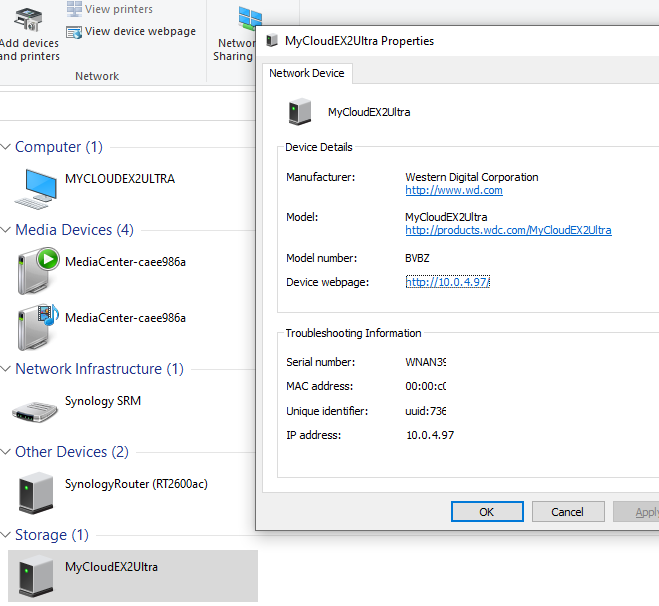
Task: Click the View device webpage icon
Action: click(x=74, y=32)
